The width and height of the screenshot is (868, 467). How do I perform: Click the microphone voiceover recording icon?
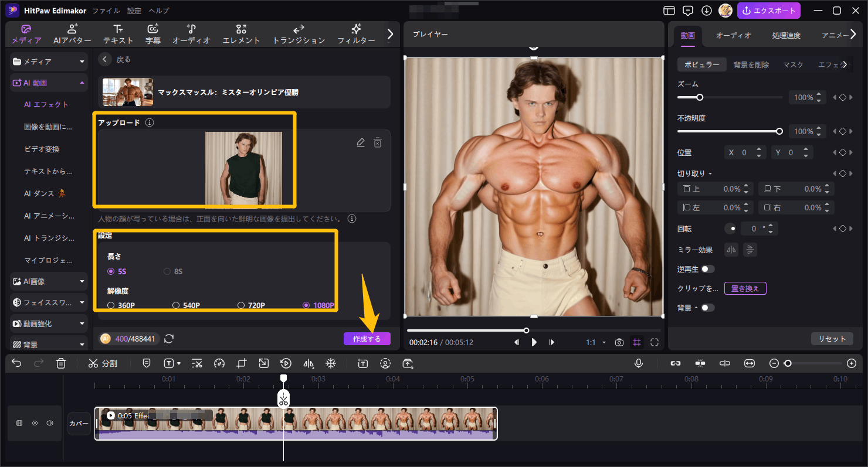639,363
